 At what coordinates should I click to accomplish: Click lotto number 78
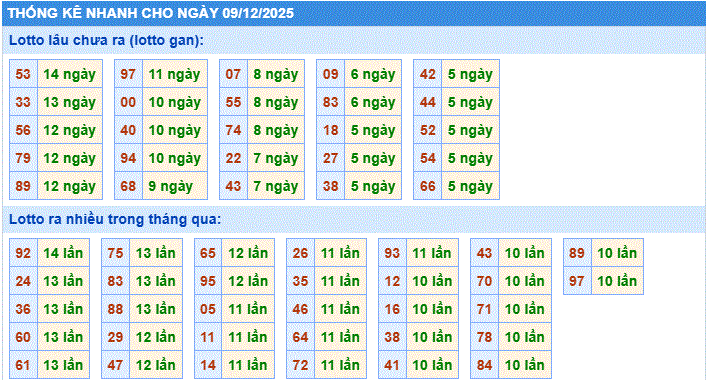pos(485,337)
